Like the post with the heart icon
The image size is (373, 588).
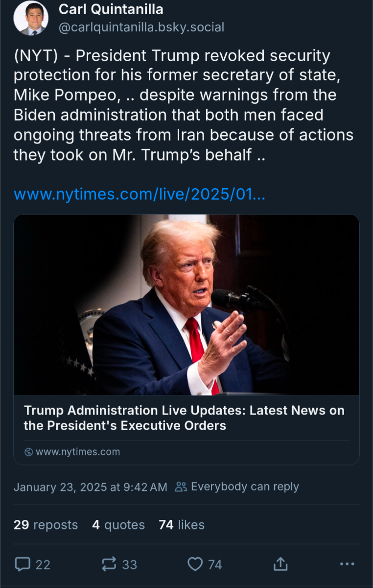click(195, 564)
